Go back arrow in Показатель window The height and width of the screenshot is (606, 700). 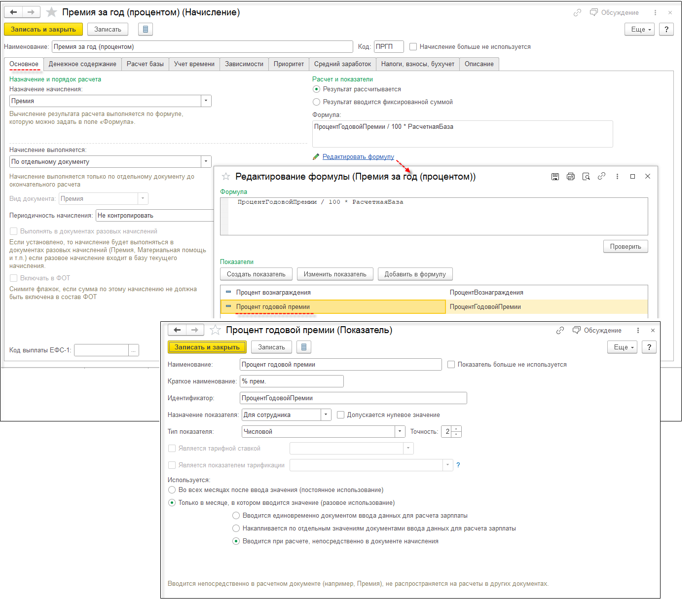click(177, 330)
